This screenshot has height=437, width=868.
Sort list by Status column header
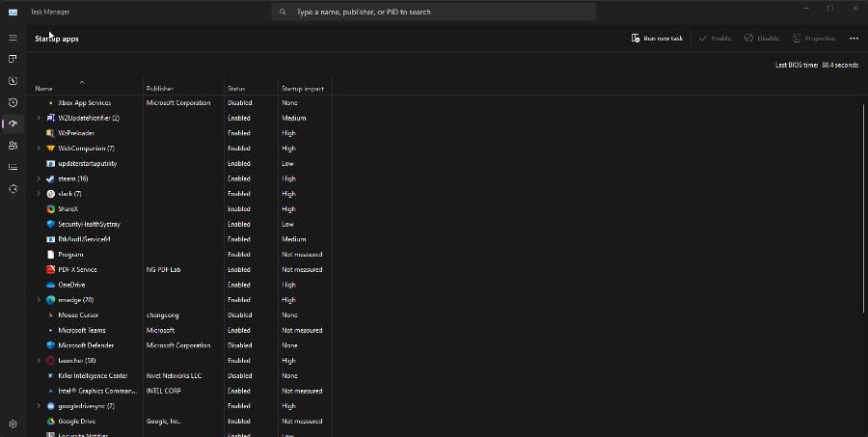click(236, 89)
